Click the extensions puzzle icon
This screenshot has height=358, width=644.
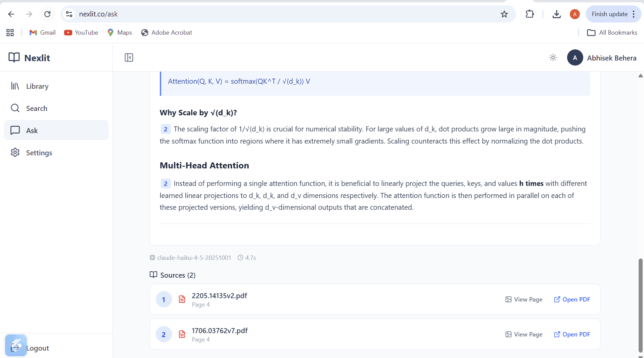pyautogui.click(x=530, y=14)
